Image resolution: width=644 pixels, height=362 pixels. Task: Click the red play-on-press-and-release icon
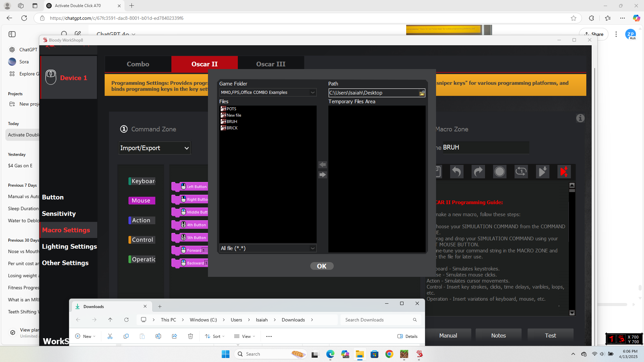[564, 172]
